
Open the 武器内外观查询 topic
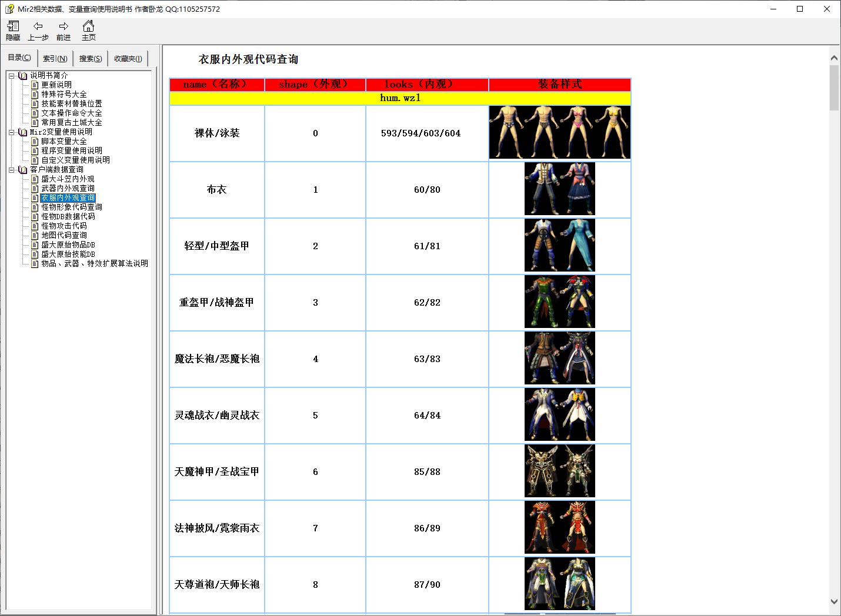68,188
